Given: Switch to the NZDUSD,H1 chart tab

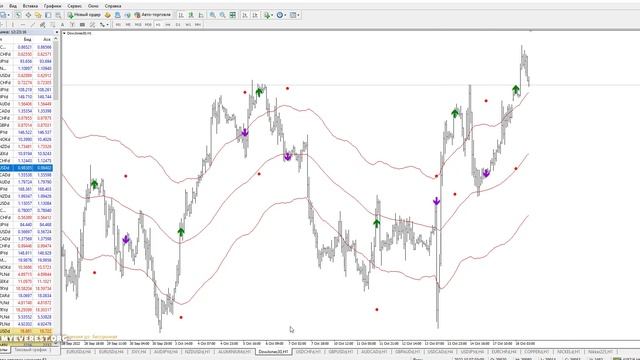Looking at the screenshot, I should click(197, 351).
